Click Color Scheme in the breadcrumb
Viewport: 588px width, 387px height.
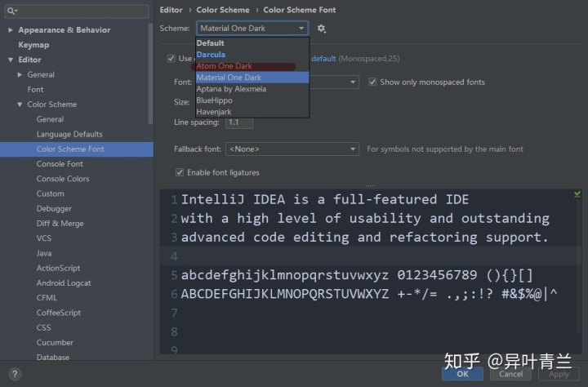coord(223,10)
